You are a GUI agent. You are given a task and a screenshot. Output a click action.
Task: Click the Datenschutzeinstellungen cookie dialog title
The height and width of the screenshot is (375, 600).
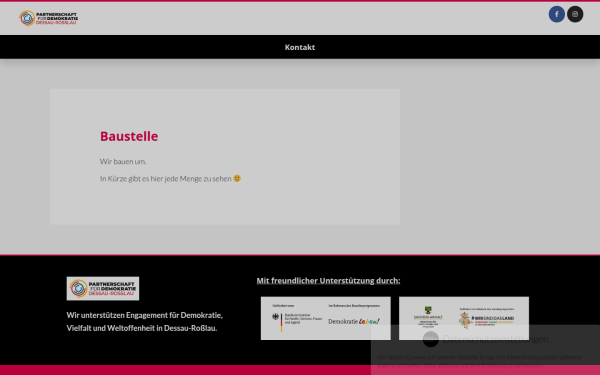click(x=495, y=339)
